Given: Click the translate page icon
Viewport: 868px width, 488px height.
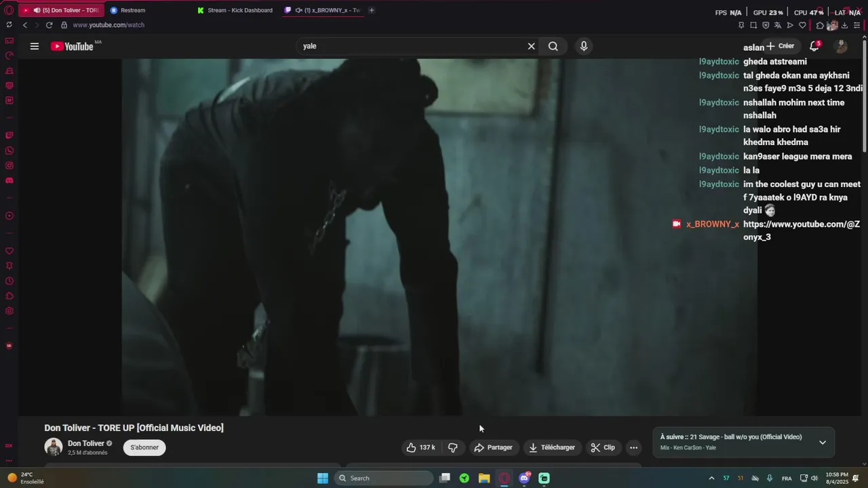Looking at the screenshot, I should [x=778, y=25].
